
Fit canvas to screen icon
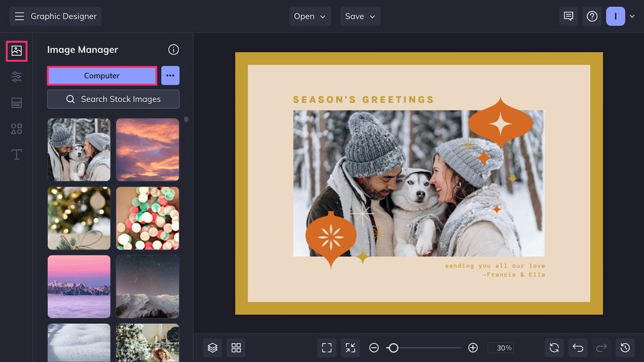click(327, 348)
